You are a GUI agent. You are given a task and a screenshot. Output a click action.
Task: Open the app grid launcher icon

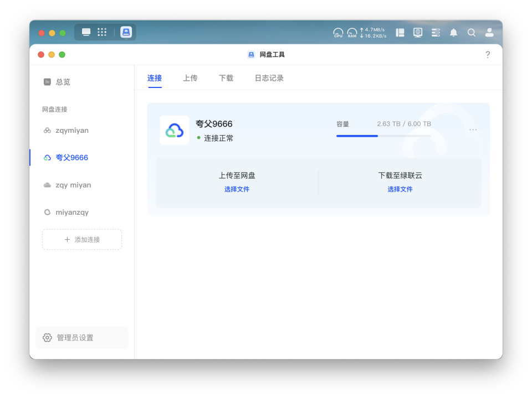tap(102, 32)
